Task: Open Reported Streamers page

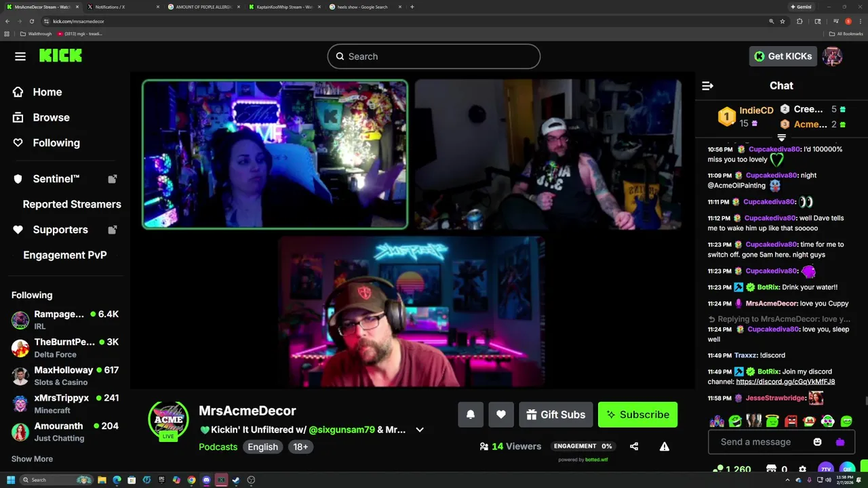Action: (x=72, y=204)
